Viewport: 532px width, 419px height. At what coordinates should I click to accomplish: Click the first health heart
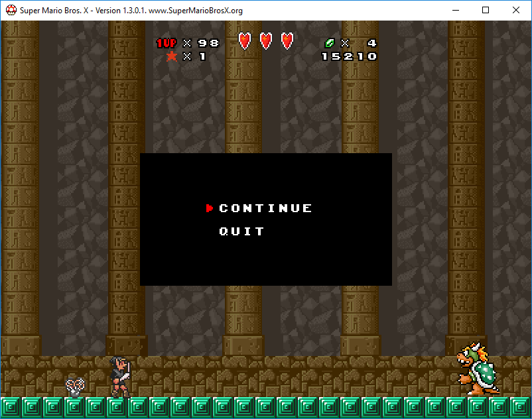click(245, 41)
